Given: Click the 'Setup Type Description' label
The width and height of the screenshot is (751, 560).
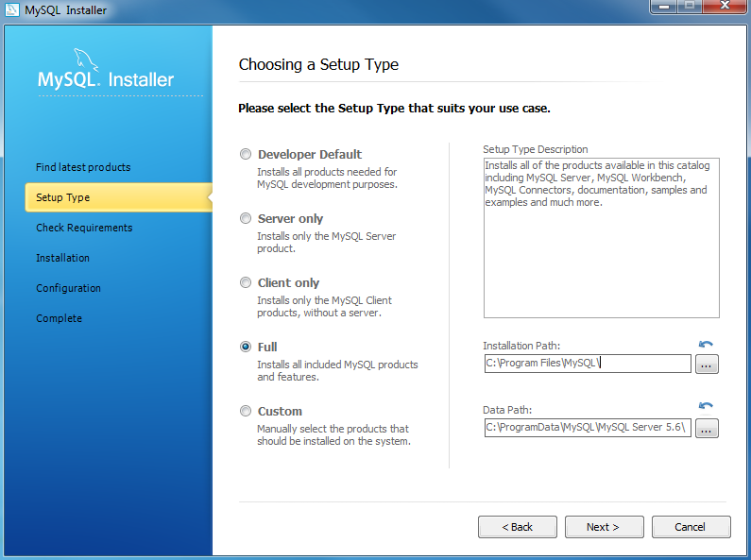Looking at the screenshot, I should pyautogui.click(x=536, y=149).
